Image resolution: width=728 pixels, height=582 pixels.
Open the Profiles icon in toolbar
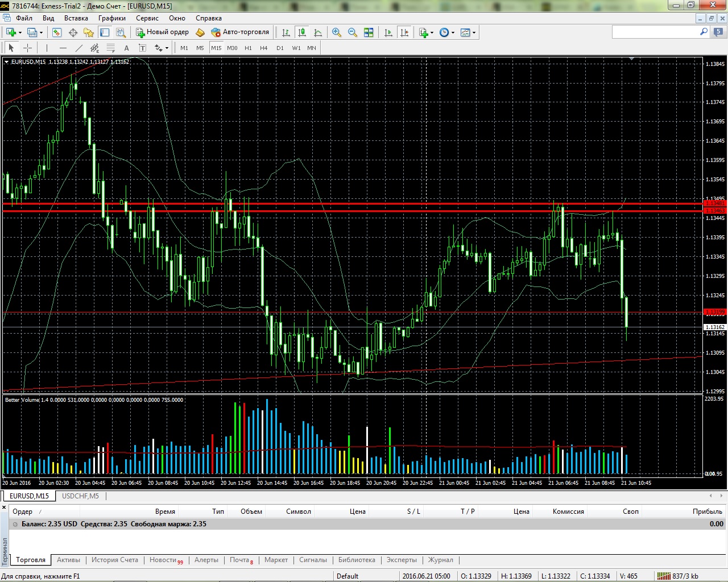(x=32, y=32)
